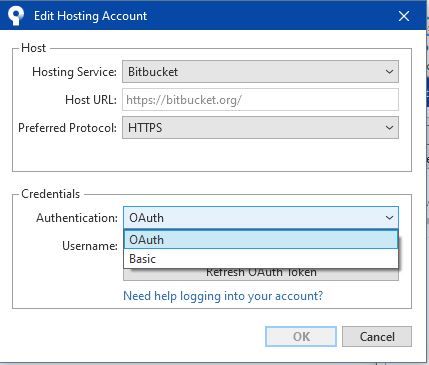
Task: Collapse the Authentication dropdown showing OAuth
Action: 261,218
